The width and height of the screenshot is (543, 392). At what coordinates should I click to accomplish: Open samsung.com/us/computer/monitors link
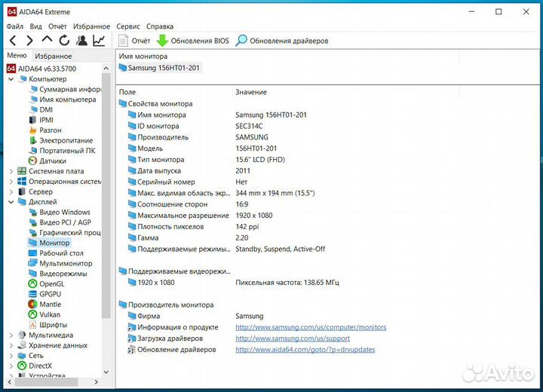[x=311, y=327]
